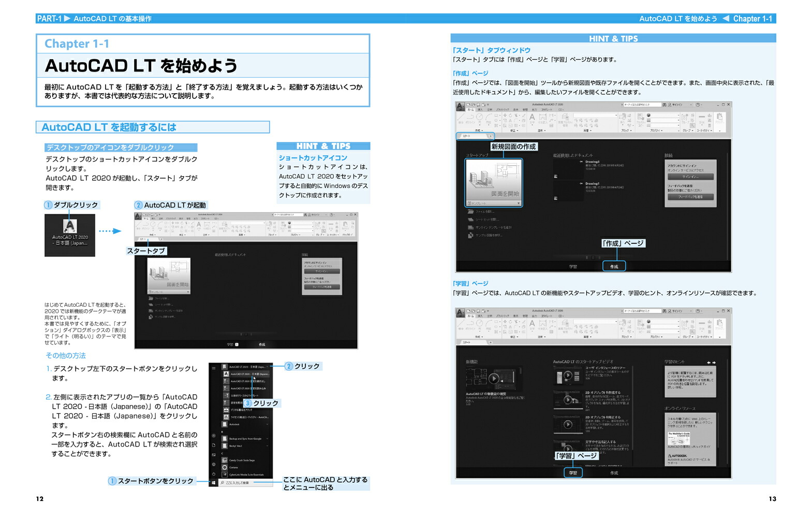Screen dimensions: 812x518
Task: Choose 'ライセンス転送ユーティリティ' in Start menu
Action: pos(246,417)
